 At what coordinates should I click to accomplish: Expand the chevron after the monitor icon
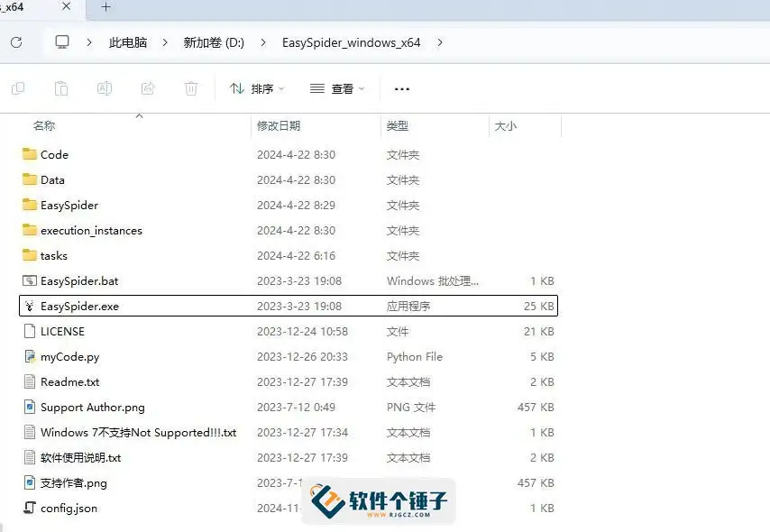tap(89, 42)
